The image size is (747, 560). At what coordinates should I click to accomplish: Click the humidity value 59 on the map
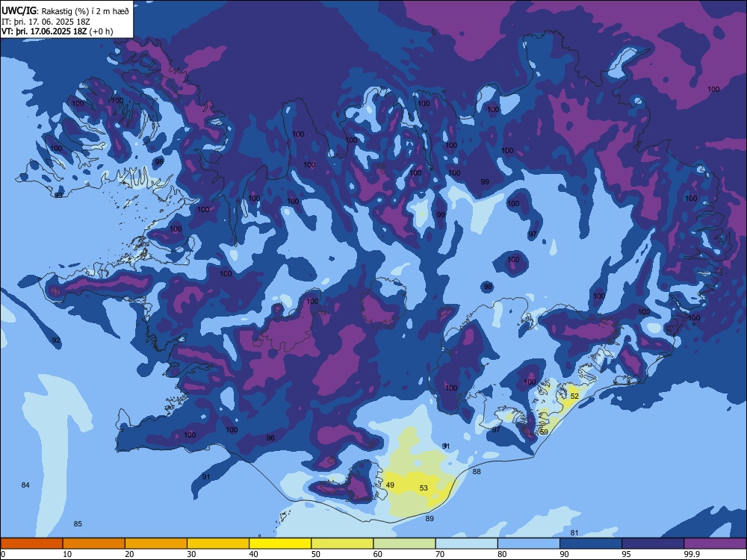pyautogui.click(x=544, y=432)
